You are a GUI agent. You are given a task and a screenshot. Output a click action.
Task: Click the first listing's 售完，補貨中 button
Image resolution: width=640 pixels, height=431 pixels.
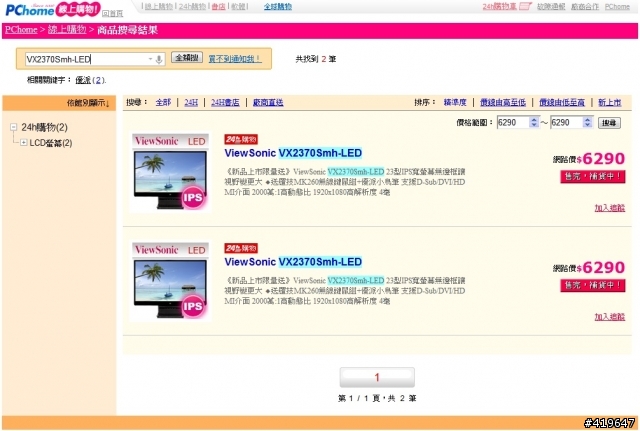pyautogui.click(x=593, y=177)
